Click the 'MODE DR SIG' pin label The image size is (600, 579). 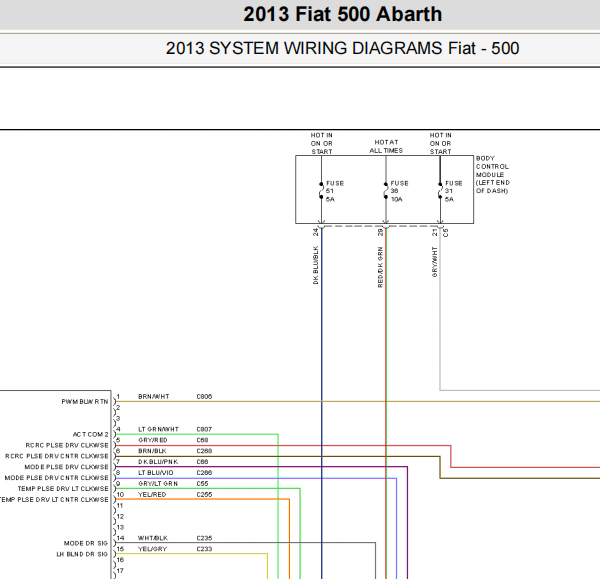click(86, 543)
